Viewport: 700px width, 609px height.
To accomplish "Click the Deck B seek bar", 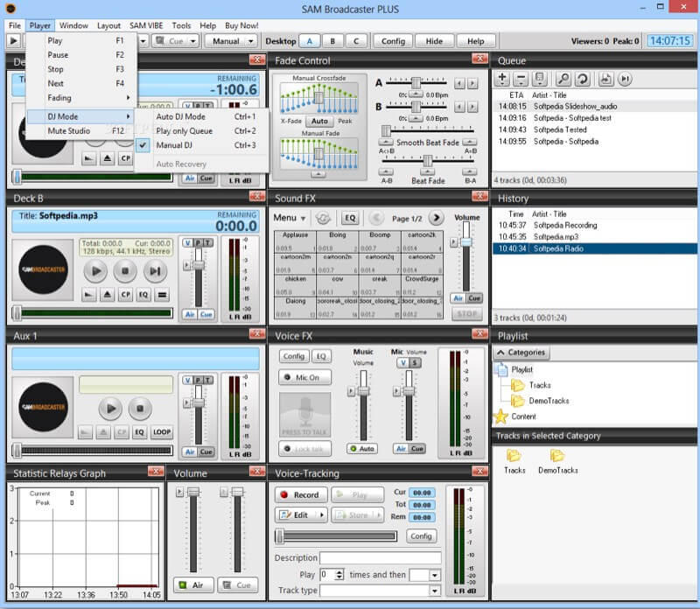I will pos(93,313).
